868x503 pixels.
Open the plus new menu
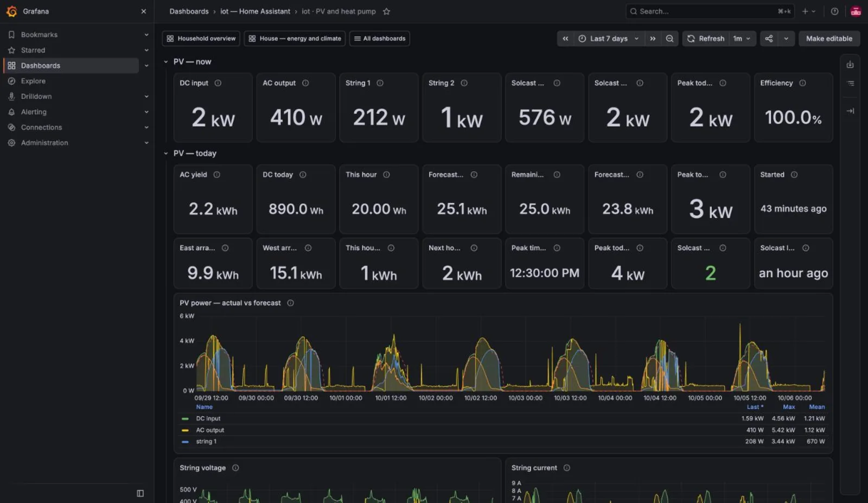[x=809, y=11]
